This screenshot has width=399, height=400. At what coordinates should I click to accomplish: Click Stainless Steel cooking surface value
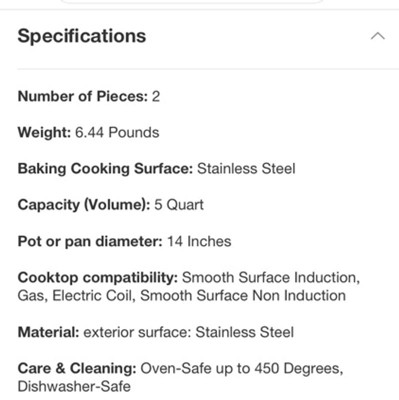(246, 169)
